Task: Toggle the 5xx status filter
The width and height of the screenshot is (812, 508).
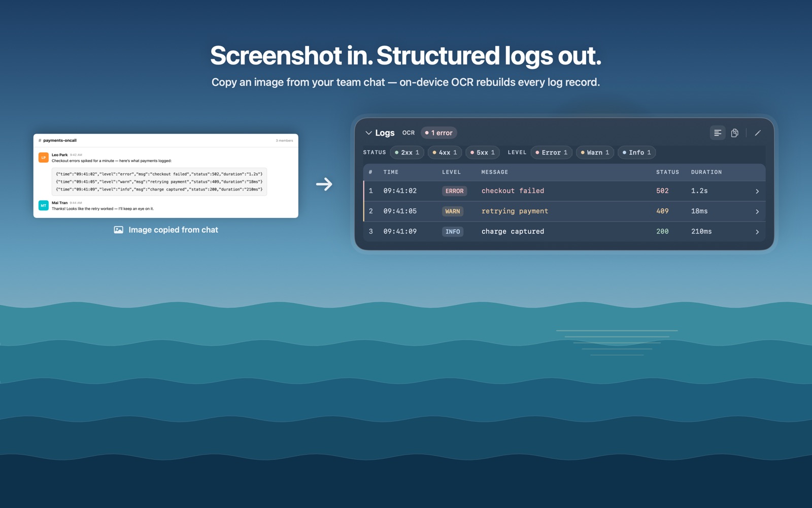Action: click(482, 152)
